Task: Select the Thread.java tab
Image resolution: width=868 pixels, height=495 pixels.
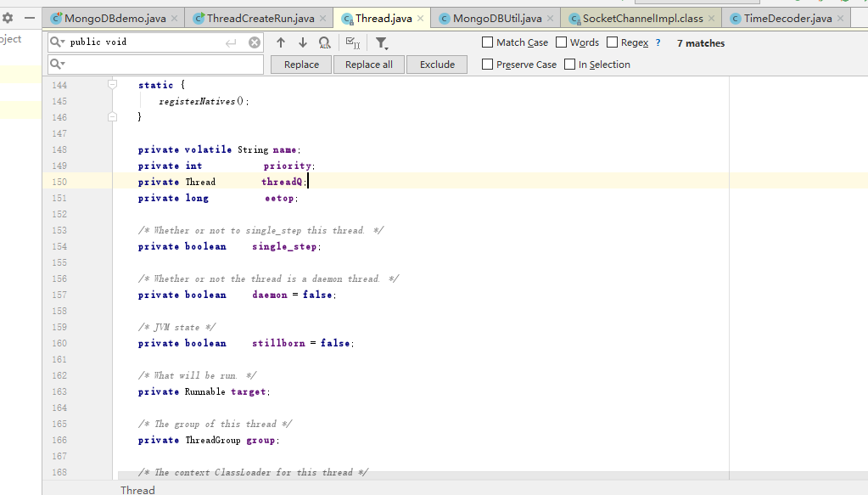Action: tap(384, 19)
